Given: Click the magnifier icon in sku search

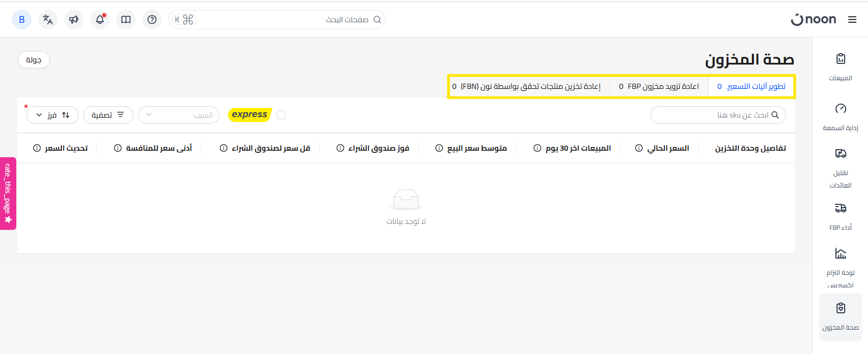Looking at the screenshot, I should 775,115.
